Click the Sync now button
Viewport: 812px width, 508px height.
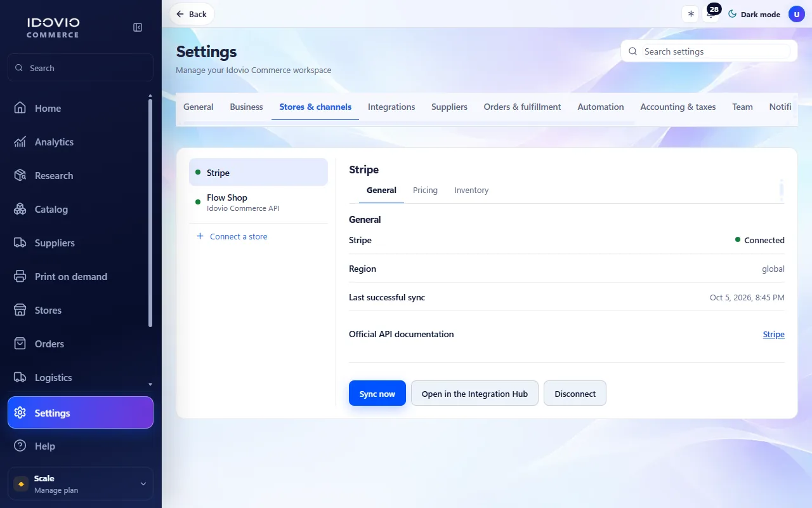(377, 393)
